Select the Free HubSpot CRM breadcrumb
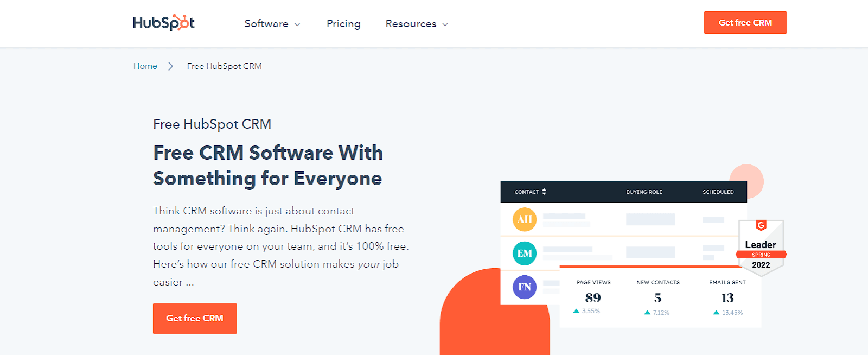 click(x=224, y=66)
